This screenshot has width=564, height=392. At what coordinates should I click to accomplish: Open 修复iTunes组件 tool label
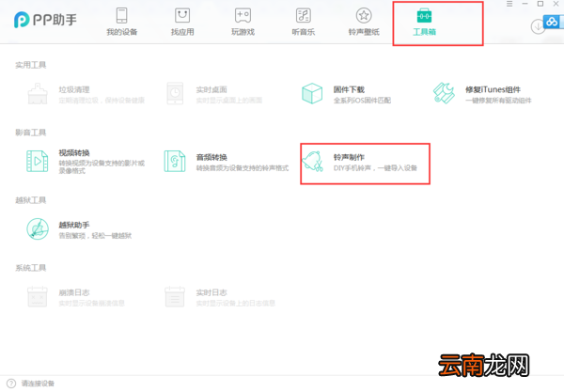pyautogui.click(x=493, y=89)
